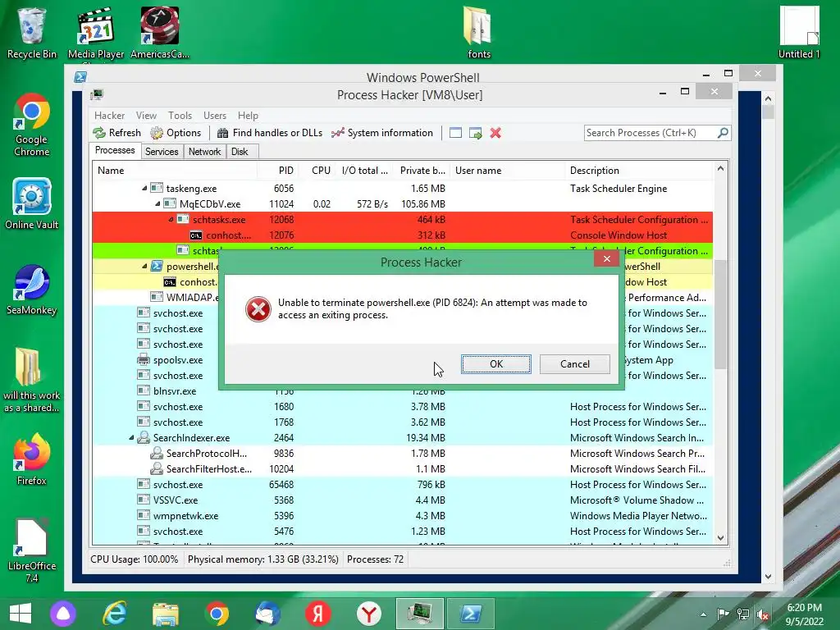Open the View menu

(x=146, y=116)
